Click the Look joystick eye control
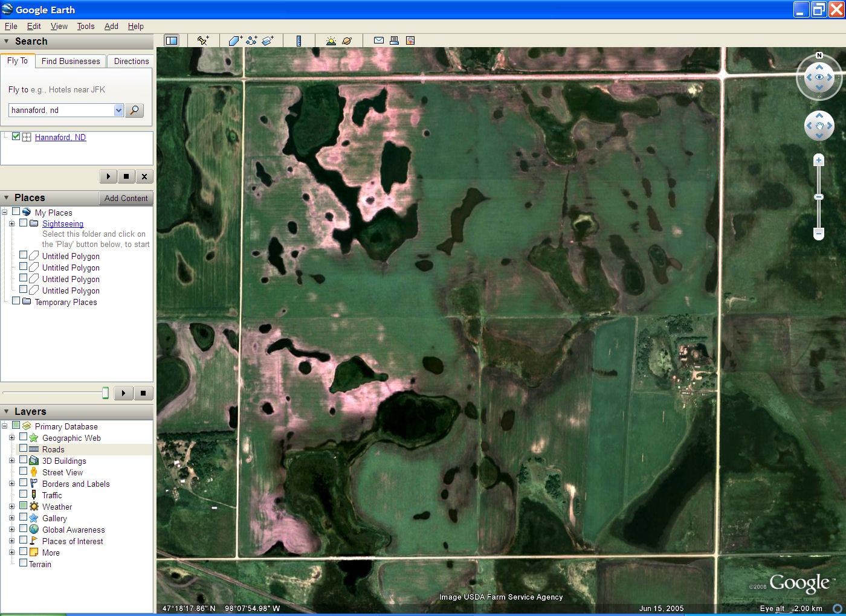This screenshot has width=846, height=616. pyautogui.click(x=819, y=77)
